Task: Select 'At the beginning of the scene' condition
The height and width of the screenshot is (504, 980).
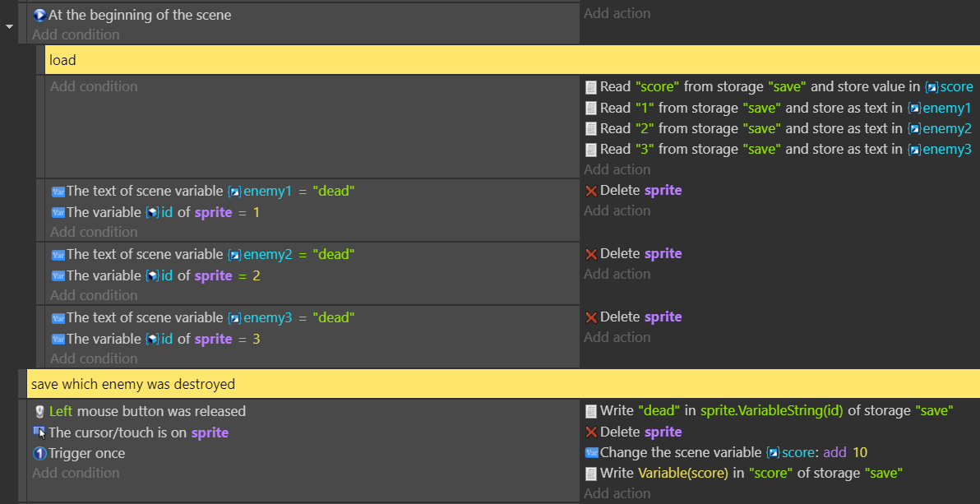Action: point(140,15)
